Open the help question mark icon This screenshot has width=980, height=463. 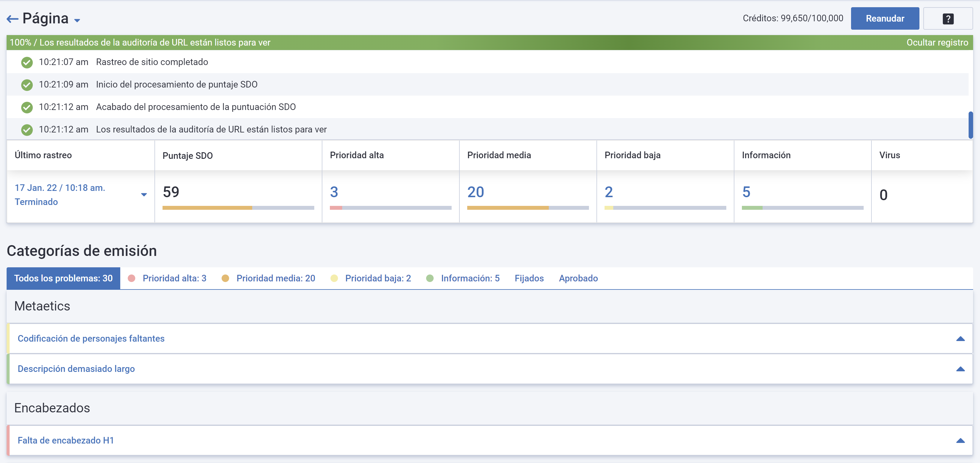947,18
